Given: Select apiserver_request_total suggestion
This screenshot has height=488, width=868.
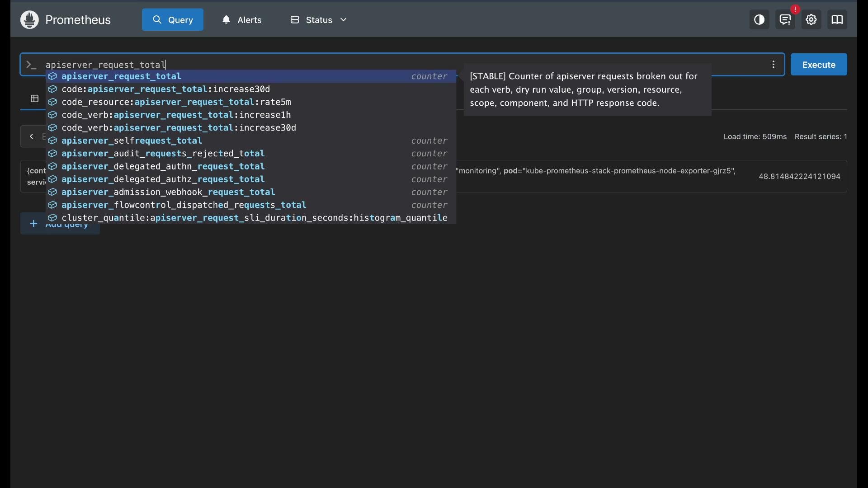Looking at the screenshot, I should [251, 76].
